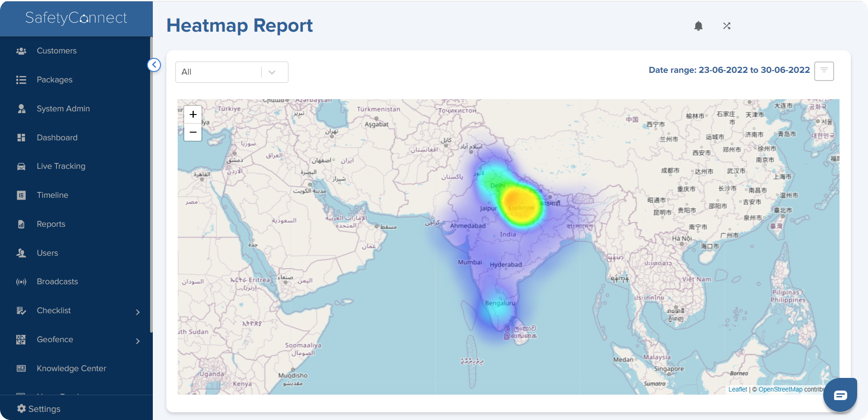Open the Knowledge Center page
The height and width of the screenshot is (420, 868).
tap(71, 368)
